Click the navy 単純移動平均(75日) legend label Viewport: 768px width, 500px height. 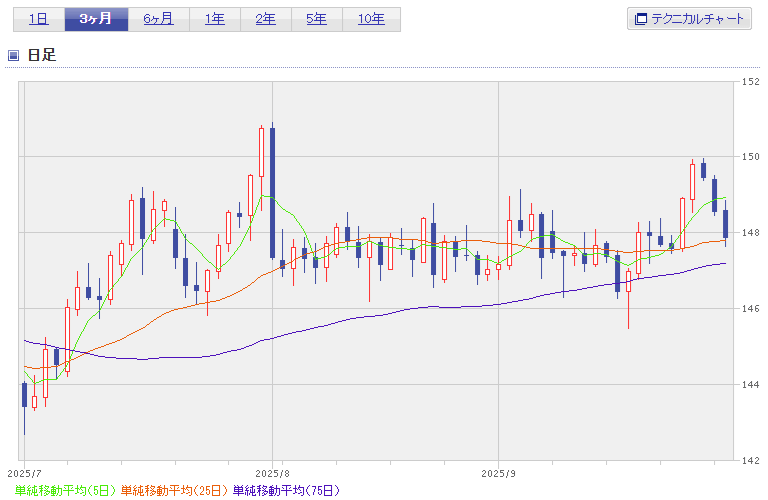tap(286, 490)
